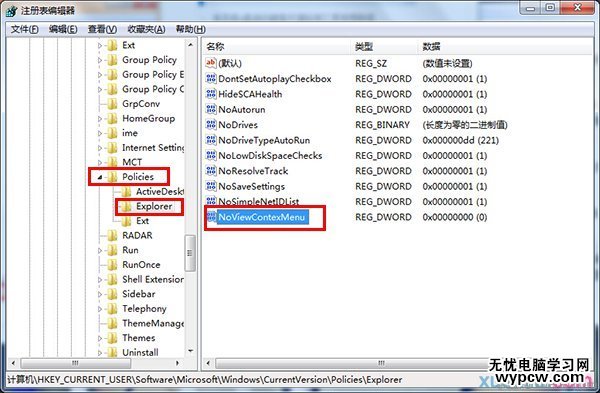Click the tree pane's scroll left arrow
Image resolution: width=600 pixels, height=393 pixels.
pyautogui.click(x=13, y=363)
